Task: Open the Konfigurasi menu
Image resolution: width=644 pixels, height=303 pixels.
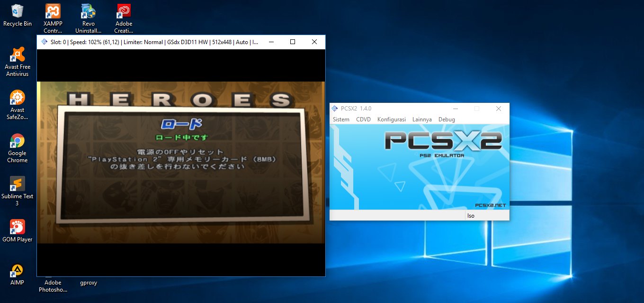Action: pyautogui.click(x=392, y=119)
